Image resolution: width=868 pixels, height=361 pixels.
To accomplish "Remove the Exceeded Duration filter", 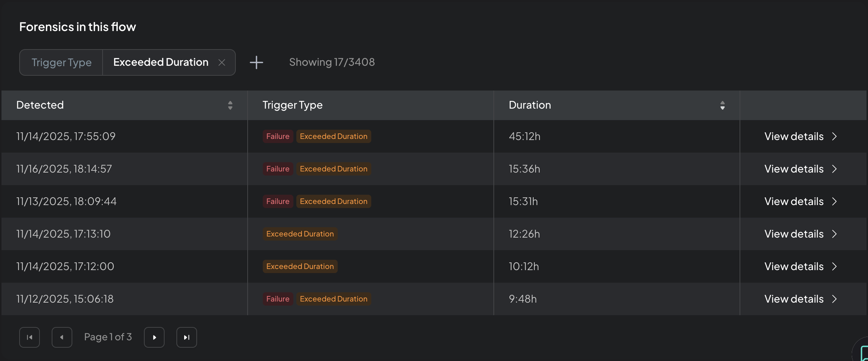I will point(222,62).
